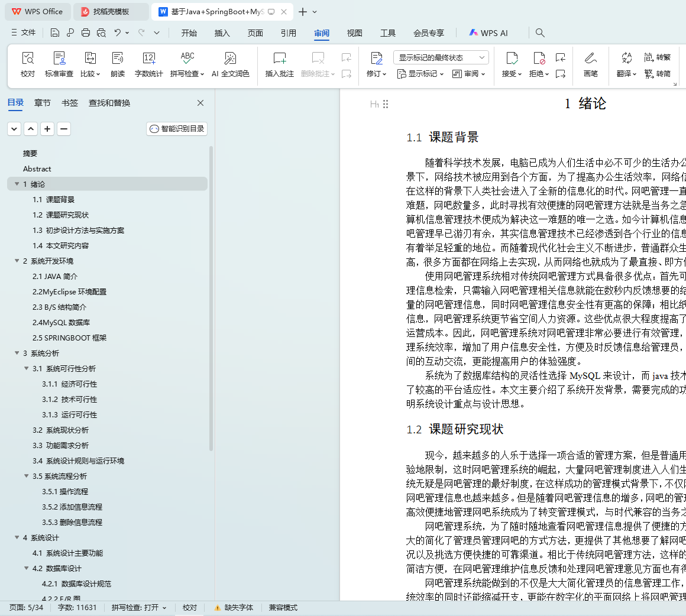This screenshot has height=616, width=686.
Task: Open the 文件 menu
Action: 24,33
